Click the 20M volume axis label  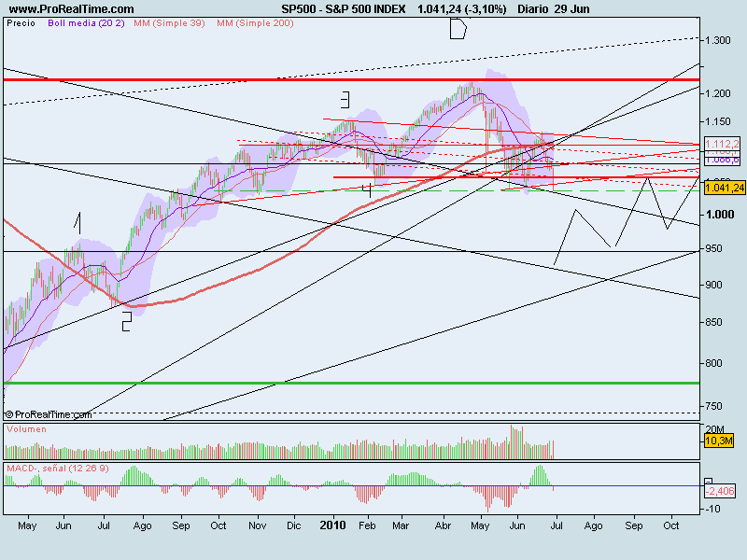click(715, 429)
